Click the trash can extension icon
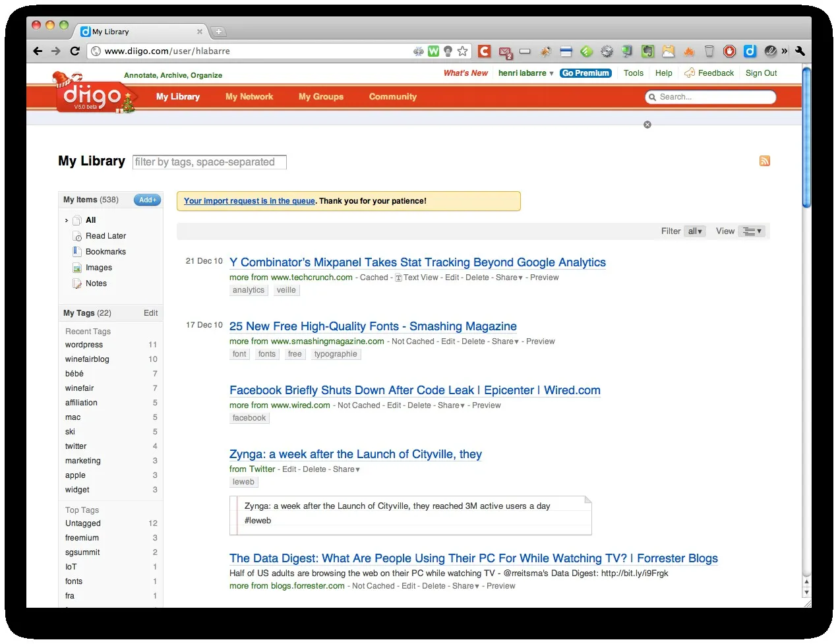 coord(709,51)
